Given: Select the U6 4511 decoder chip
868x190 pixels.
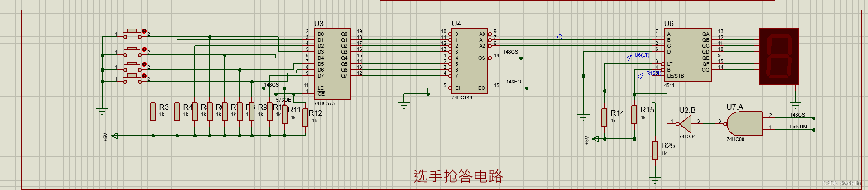Looking at the screenshot, I should pos(687,55).
